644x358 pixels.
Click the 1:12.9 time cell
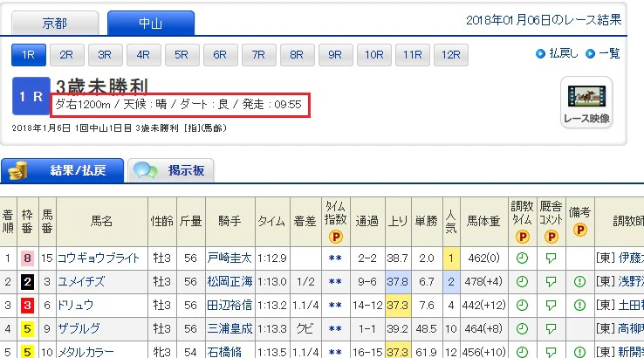click(x=272, y=258)
